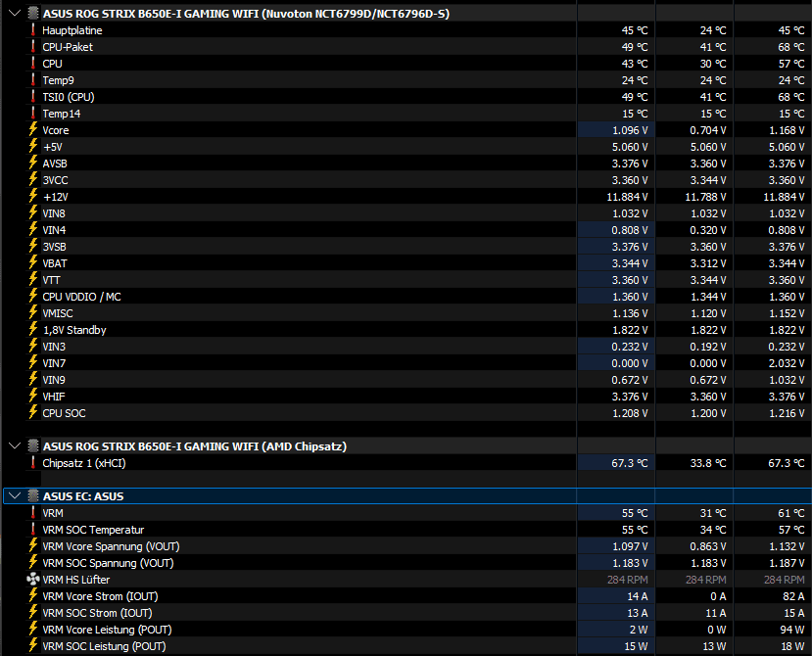The height and width of the screenshot is (656, 812).
Task: Select the VRM Vcore Leistung (POUT) label
Action: [107, 630]
